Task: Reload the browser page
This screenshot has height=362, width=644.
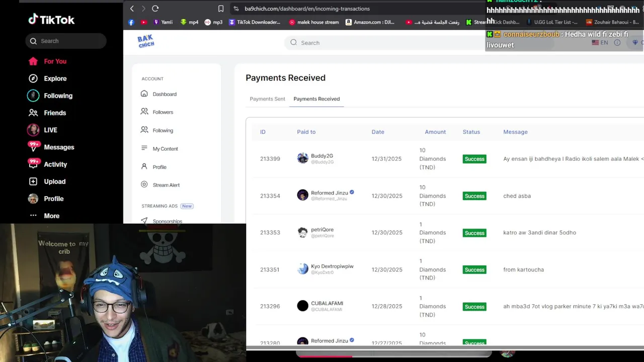Action: click(x=155, y=9)
